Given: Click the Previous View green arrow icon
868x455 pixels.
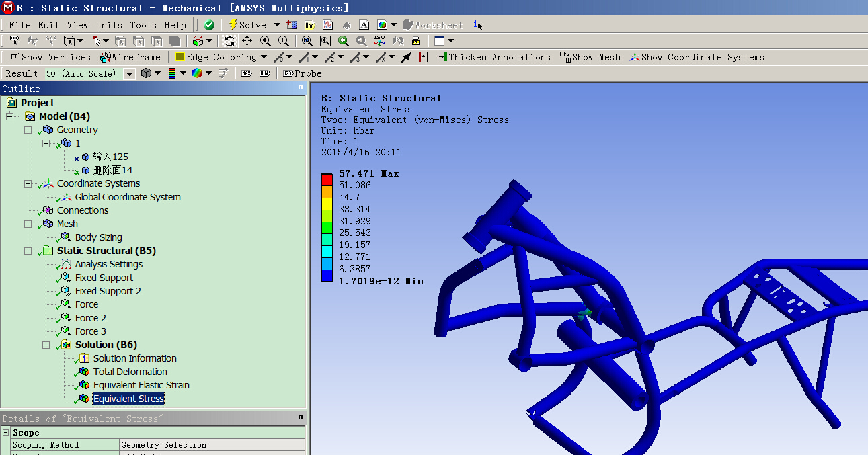Looking at the screenshot, I should [x=344, y=41].
